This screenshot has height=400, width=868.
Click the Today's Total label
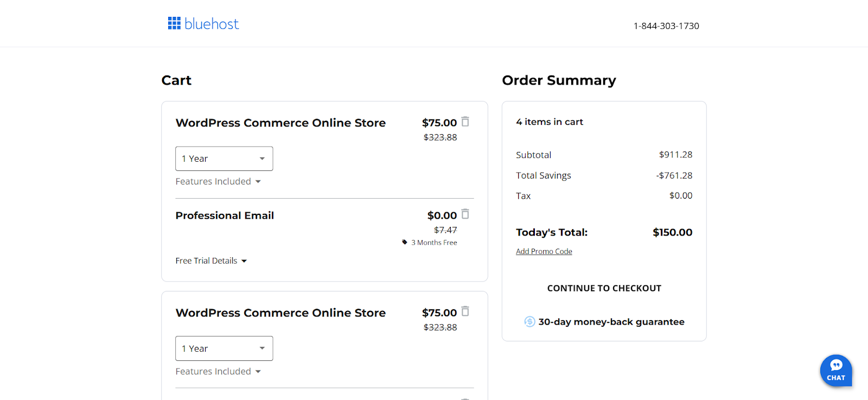pyautogui.click(x=552, y=232)
